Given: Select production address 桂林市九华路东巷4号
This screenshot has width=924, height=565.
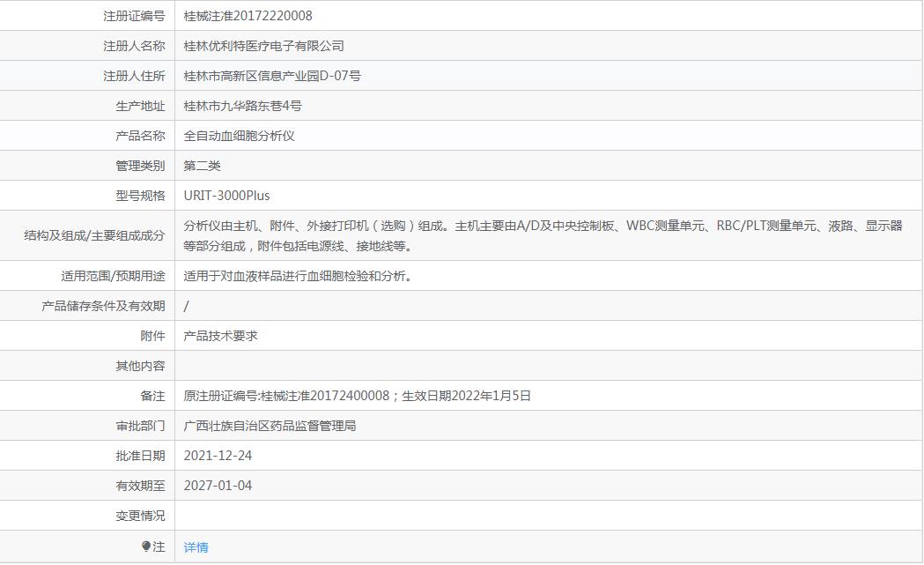Looking at the screenshot, I should pos(242,106).
